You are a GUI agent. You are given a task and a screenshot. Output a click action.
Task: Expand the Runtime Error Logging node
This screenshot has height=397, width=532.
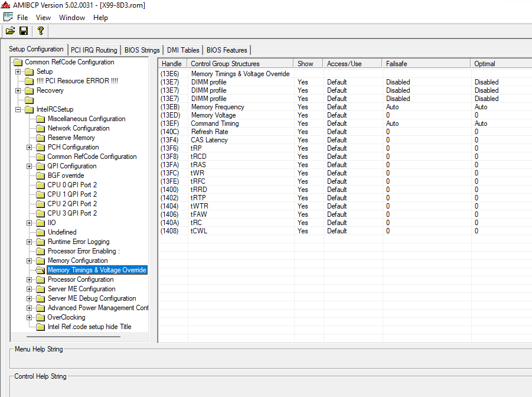(29, 242)
